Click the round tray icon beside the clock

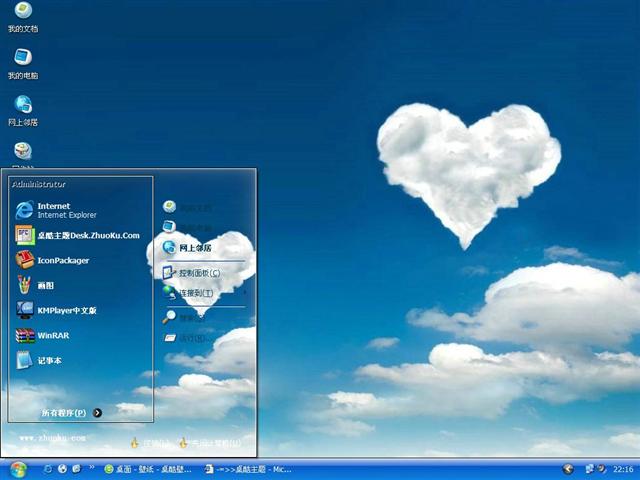pos(601,469)
